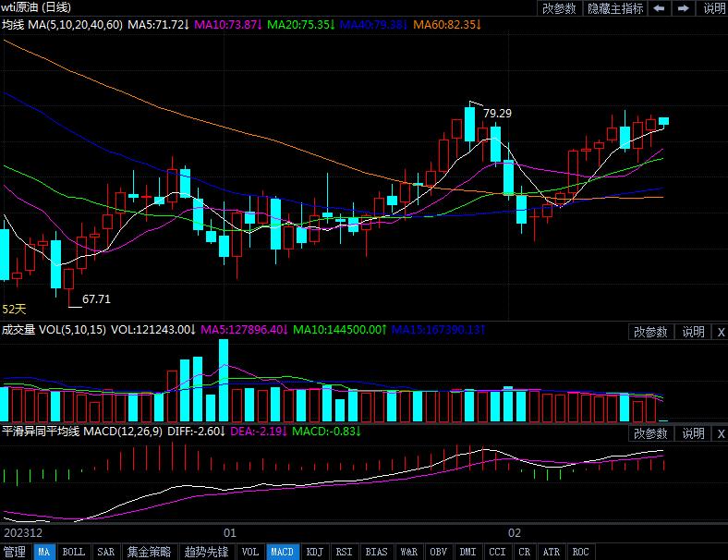
Task: Select the 趋势先锋 indicator tab
Action: point(206,552)
